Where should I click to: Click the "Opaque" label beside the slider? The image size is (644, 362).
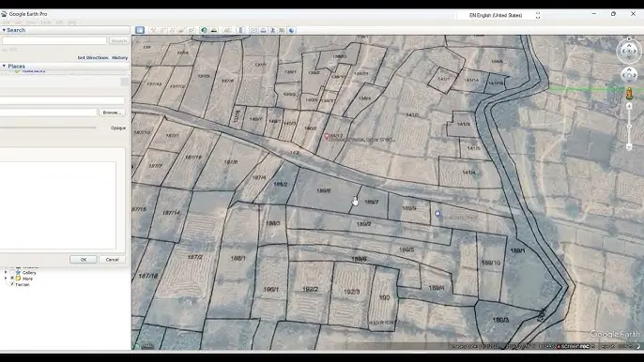118,128
